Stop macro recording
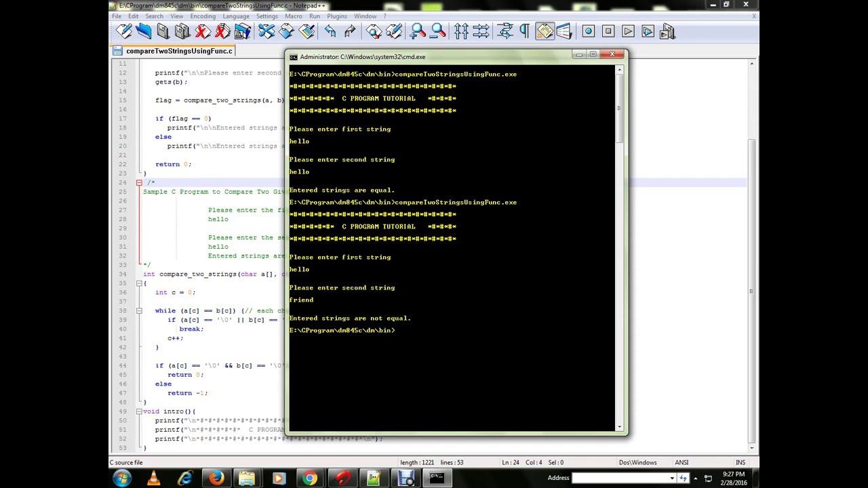The height and width of the screenshot is (488, 868). pyautogui.click(x=608, y=31)
